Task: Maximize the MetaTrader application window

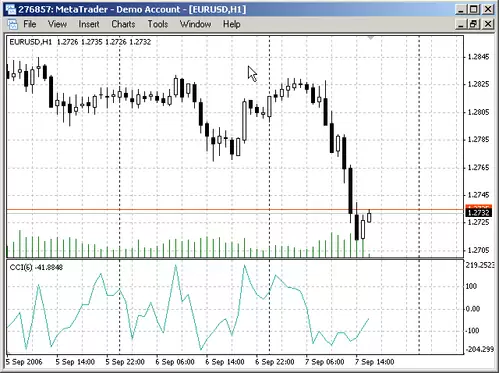Action: pyautogui.click(x=474, y=9)
